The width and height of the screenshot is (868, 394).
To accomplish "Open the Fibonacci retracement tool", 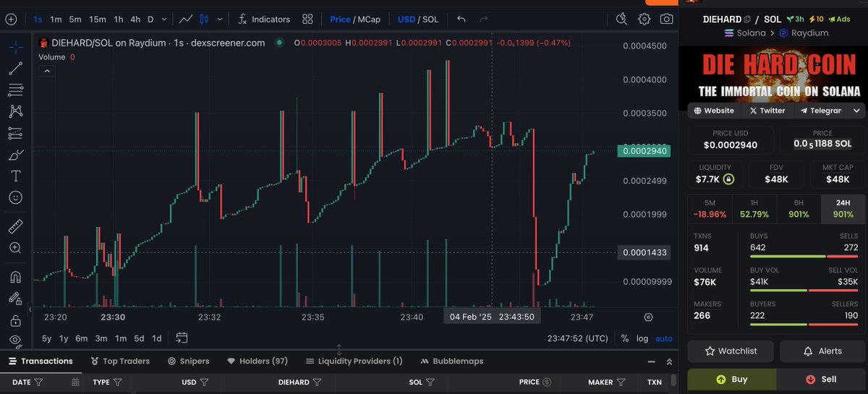I will point(15,90).
